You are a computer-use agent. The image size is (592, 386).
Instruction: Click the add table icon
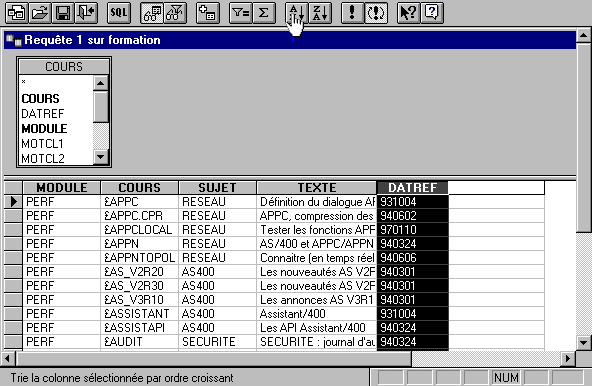pyautogui.click(x=208, y=13)
